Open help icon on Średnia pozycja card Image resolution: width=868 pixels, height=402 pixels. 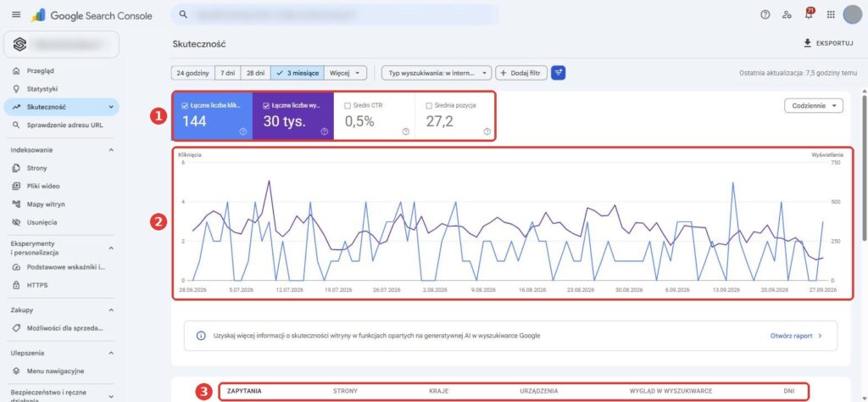[x=487, y=131]
